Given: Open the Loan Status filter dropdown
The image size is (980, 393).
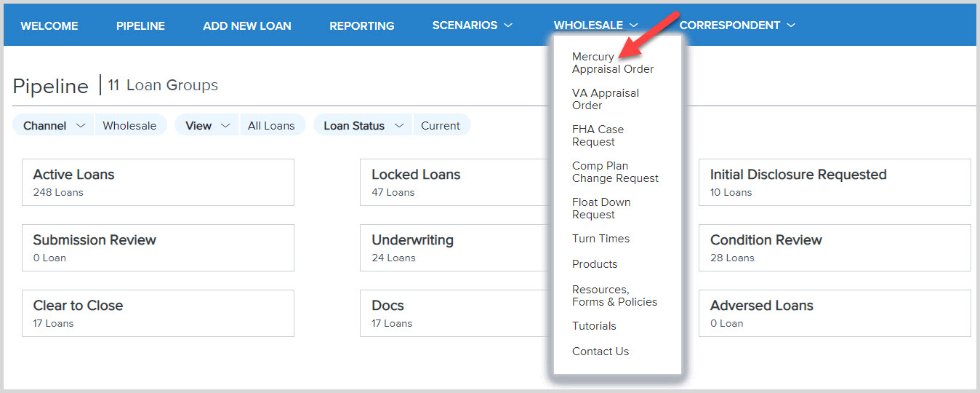Looking at the screenshot, I should tap(363, 126).
